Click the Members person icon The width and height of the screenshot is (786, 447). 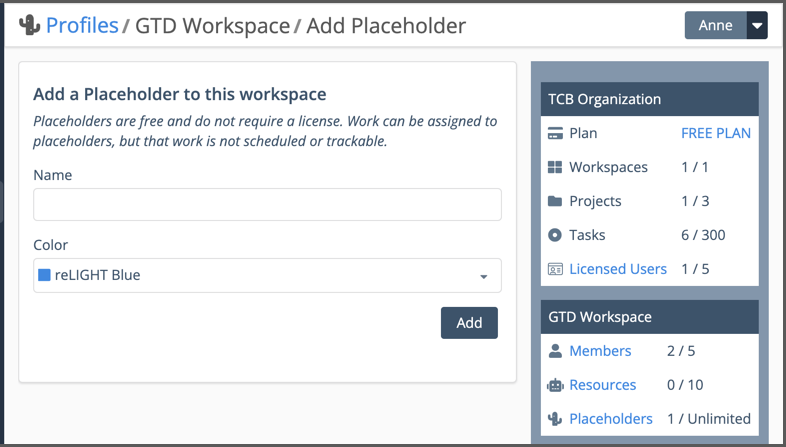coord(555,351)
